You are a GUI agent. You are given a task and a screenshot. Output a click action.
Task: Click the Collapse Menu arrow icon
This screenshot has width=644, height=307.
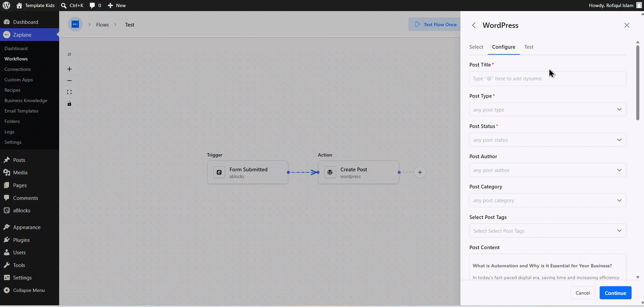click(7, 290)
